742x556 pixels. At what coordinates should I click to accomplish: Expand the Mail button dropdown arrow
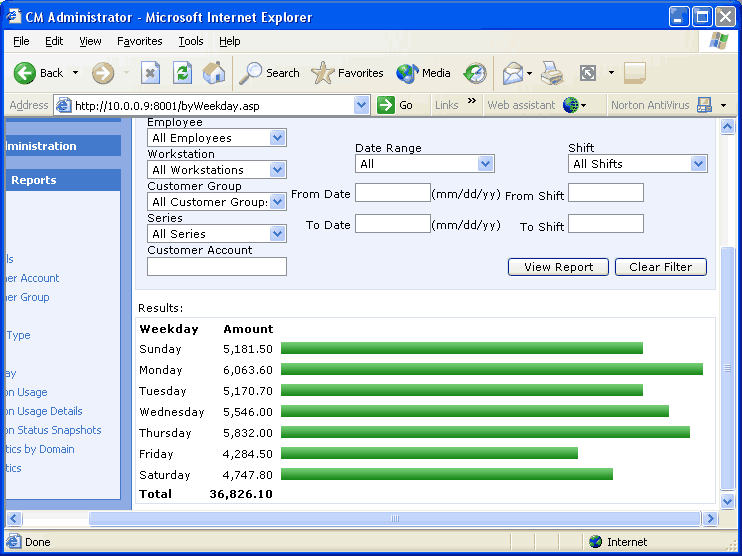click(x=529, y=73)
